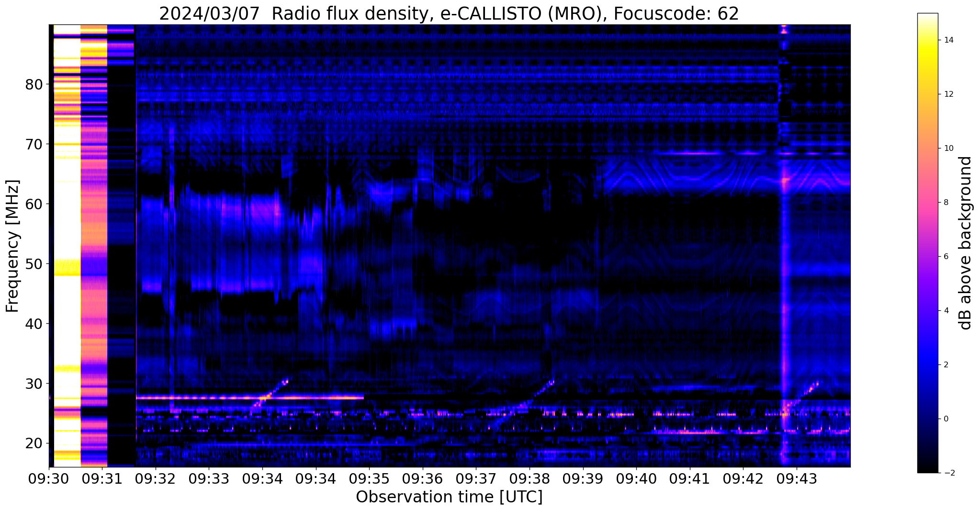Click the plot title mentioning e-CALLISTO (MRO)
Viewport: 980px width, 511px height.
[x=449, y=13]
